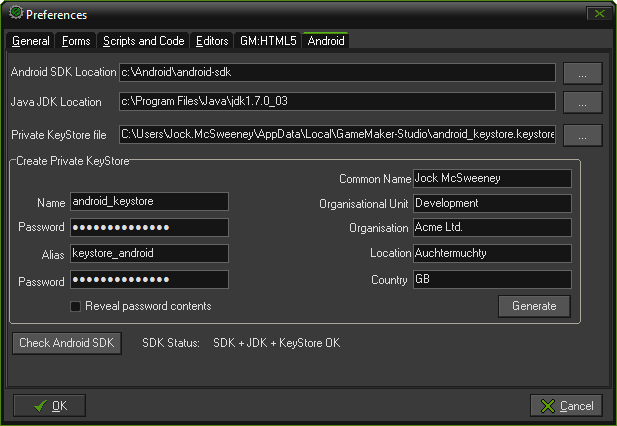Close the Preferences dialog window
This screenshot has width=617, height=426.
(597, 14)
